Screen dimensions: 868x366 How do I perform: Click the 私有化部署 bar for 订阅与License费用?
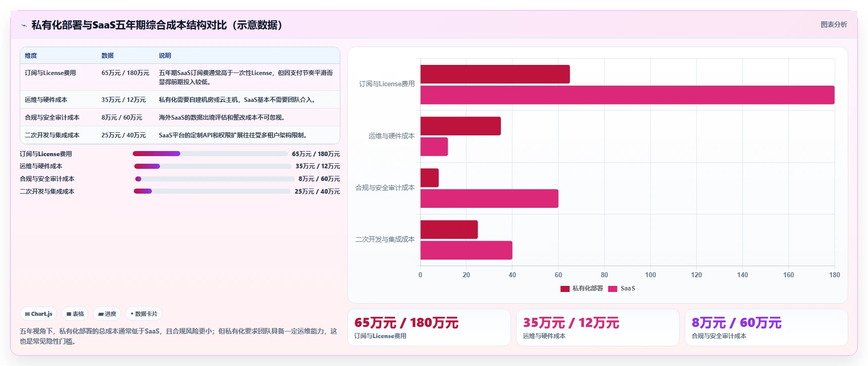(495, 74)
